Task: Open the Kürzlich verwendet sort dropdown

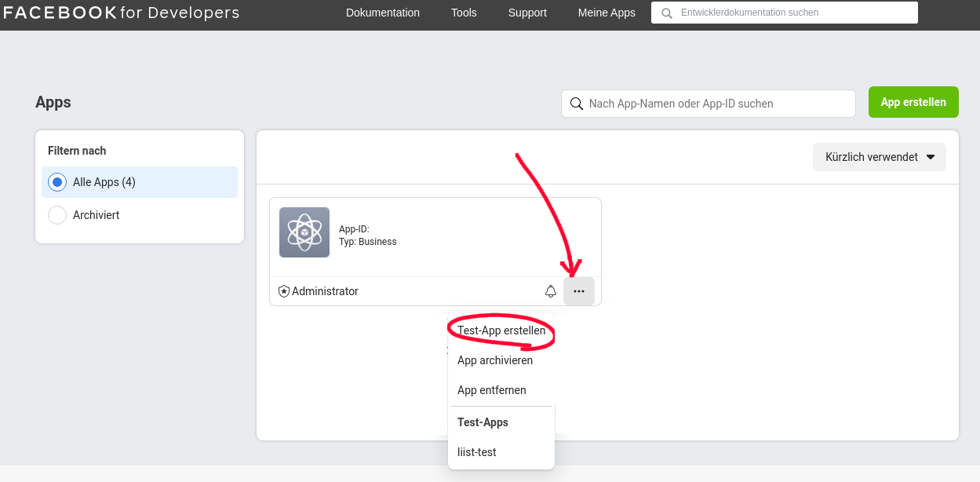Action: pyautogui.click(x=880, y=157)
